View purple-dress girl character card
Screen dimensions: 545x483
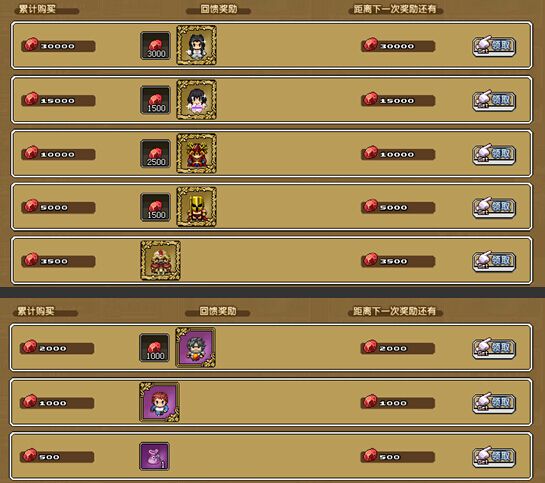(196, 100)
